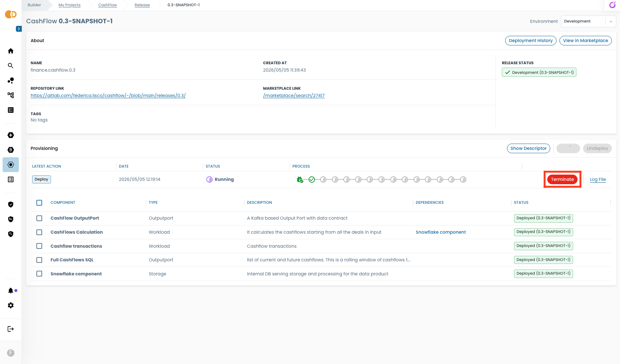
Task: Open the checklist icon below the hierarchy icon
Action: 11,110
